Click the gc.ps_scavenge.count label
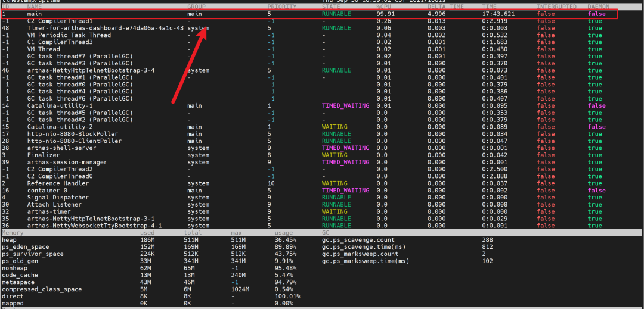The width and height of the screenshot is (644, 309). pyautogui.click(x=358, y=240)
